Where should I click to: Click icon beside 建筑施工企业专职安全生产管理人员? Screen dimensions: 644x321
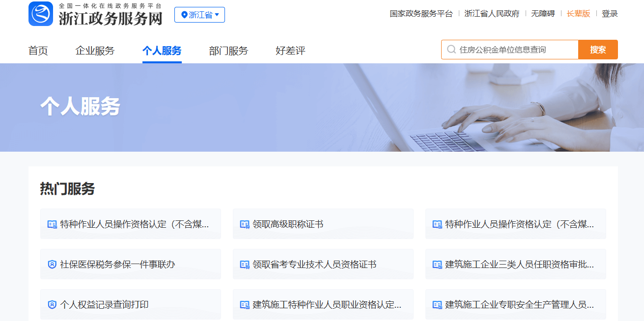437,305
